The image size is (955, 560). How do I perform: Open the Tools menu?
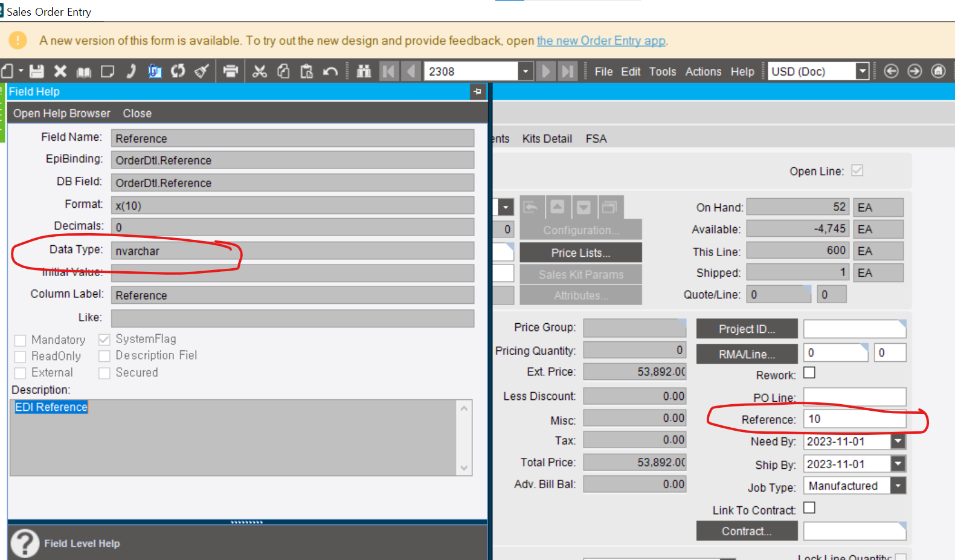tap(663, 72)
